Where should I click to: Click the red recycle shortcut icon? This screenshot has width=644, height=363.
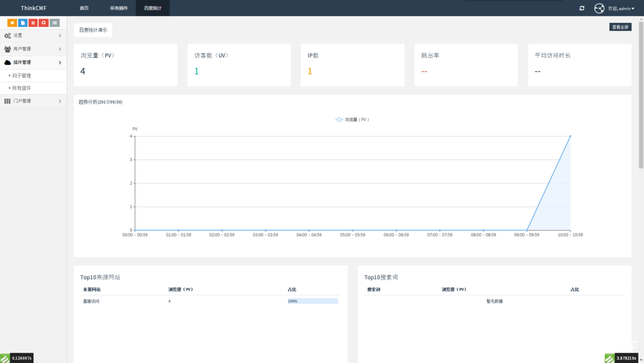tap(44, 23)
